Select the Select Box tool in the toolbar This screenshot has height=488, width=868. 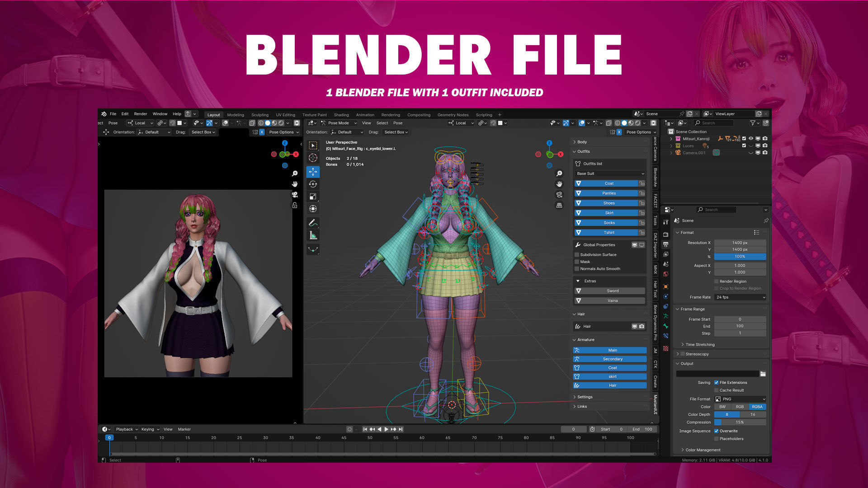313,145
